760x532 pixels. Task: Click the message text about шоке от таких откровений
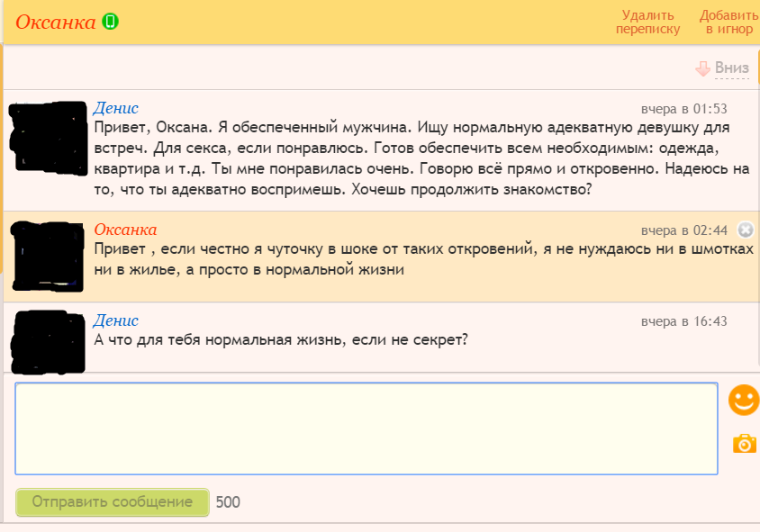point(423,259)
